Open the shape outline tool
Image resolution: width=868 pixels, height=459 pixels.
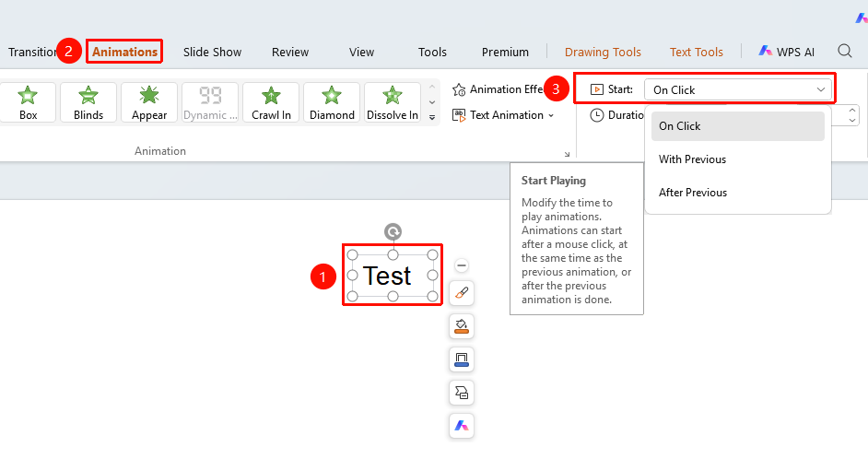(462, 359)
